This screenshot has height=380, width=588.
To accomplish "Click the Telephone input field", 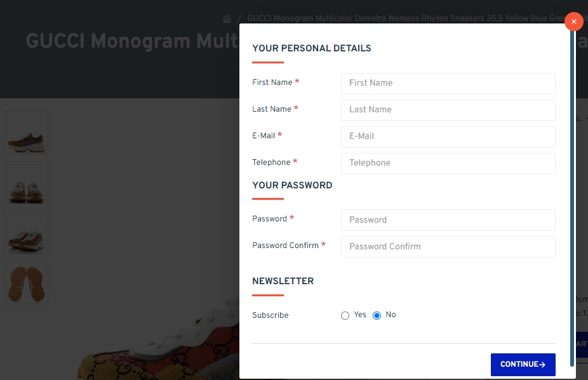I will coord(448,163).
